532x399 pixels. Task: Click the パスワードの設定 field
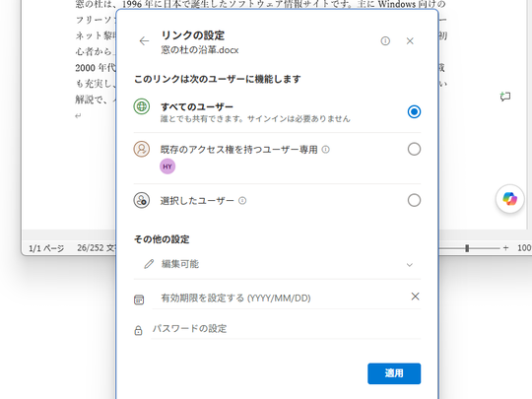(x=286, y=329)
